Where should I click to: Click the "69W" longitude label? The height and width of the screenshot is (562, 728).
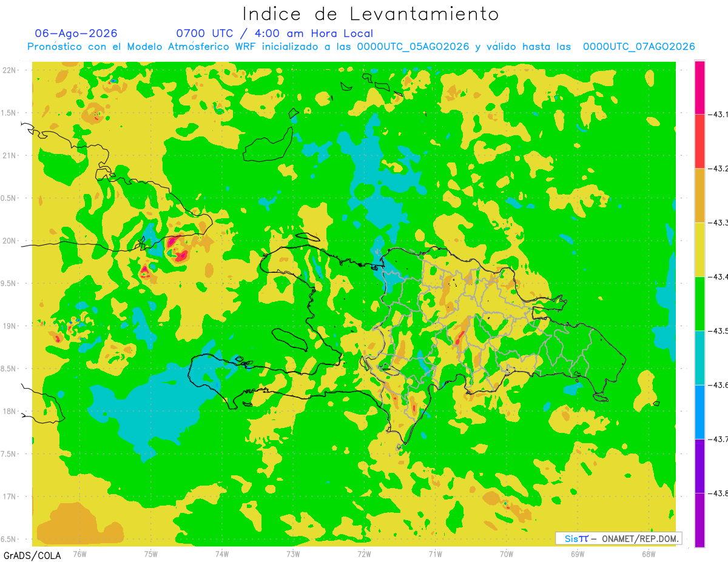pyautogui.click(x=578, y=553)
